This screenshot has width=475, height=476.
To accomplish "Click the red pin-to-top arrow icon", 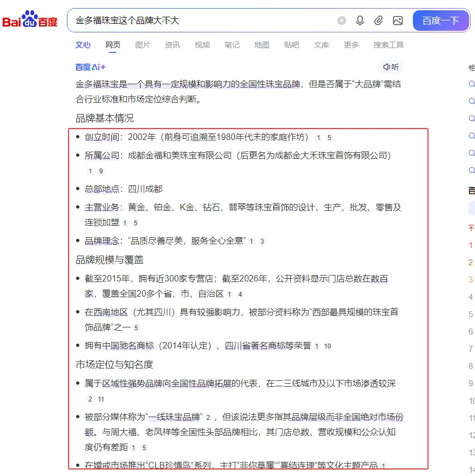I will (471, 228).
